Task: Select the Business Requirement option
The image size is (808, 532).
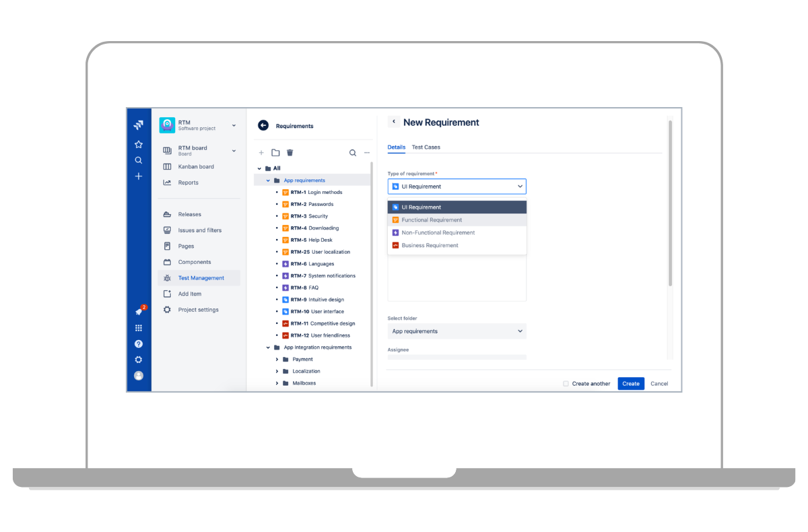Action: (x=430, y=246)
